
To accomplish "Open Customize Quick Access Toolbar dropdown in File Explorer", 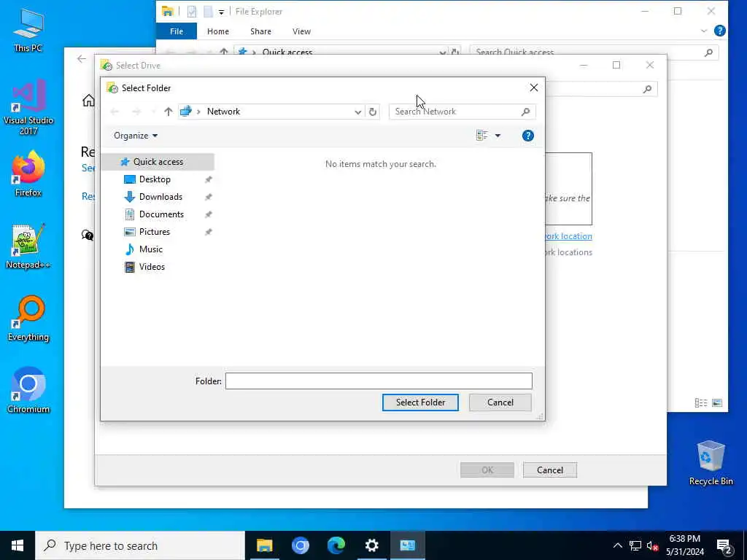I will pyautogui.click(x=221, y=12).
